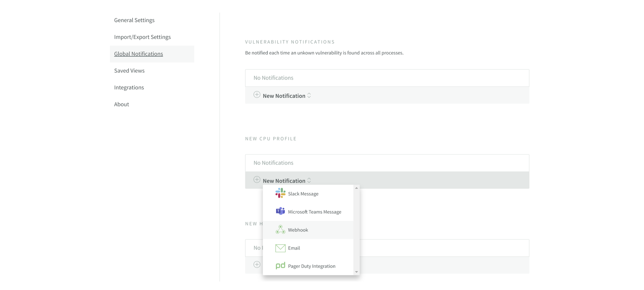Click the Microsoft Teams logo icon
Image resolution: width=644 pixels, height=290 pixels.
click(x=280, y=211)
